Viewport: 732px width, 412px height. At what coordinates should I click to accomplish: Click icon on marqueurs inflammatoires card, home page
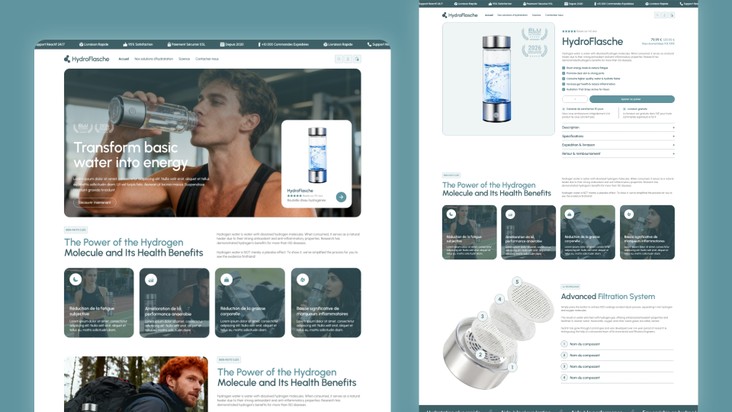click(x=302, y=279)
